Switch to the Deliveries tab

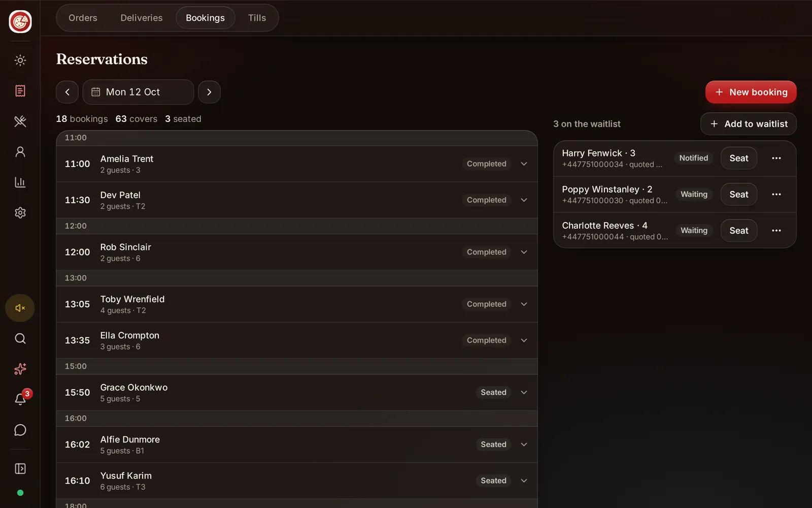(142, 18)
